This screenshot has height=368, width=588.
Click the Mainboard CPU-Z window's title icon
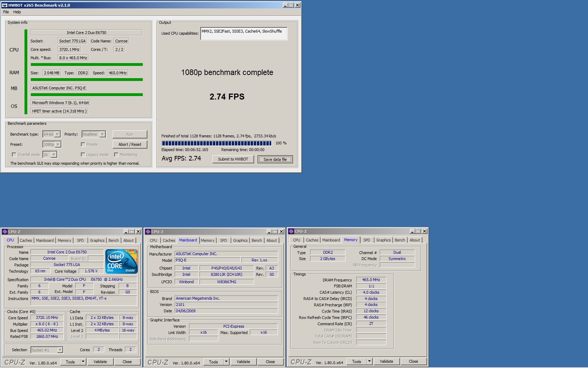pos(148,232)
